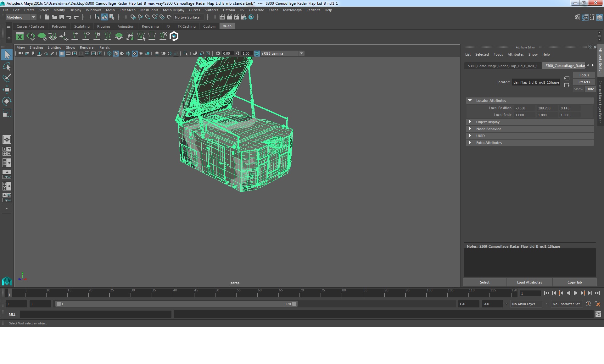Screen dimensions: 604x364
Task: Click the playback range slider bar
Action: coord(176,304)
